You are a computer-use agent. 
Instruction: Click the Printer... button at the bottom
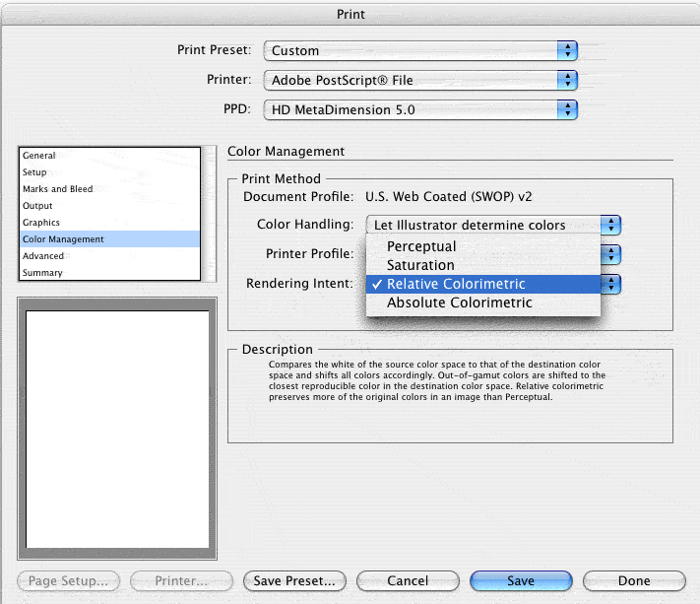[x=181, y=580]
